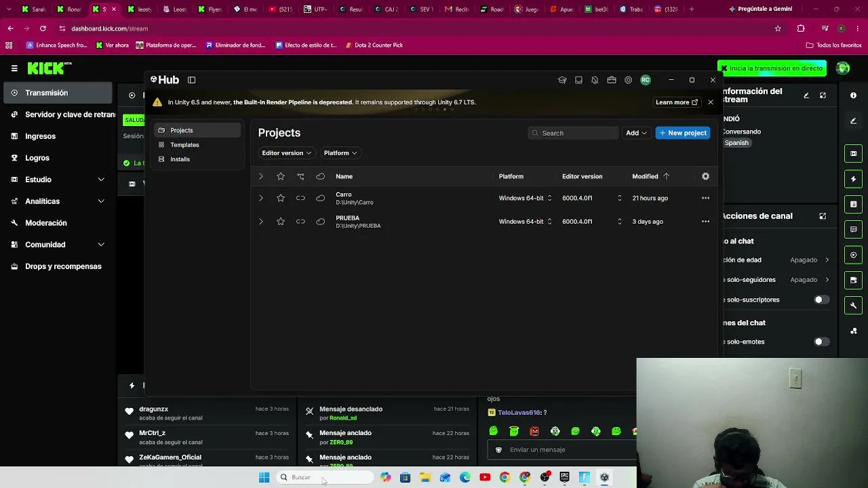Edit stream information pencil icon in panel header
This screenshot has width=868, height=488.
pos(806,96)
